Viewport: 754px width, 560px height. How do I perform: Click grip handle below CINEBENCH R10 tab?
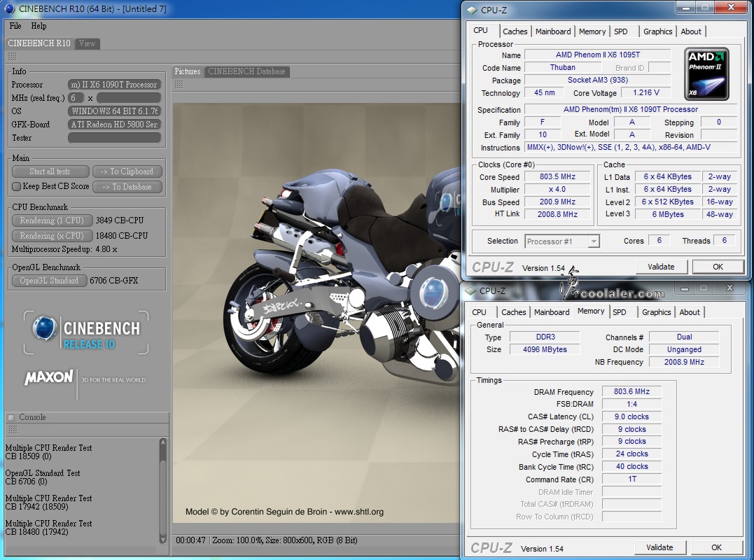[13, 57]
